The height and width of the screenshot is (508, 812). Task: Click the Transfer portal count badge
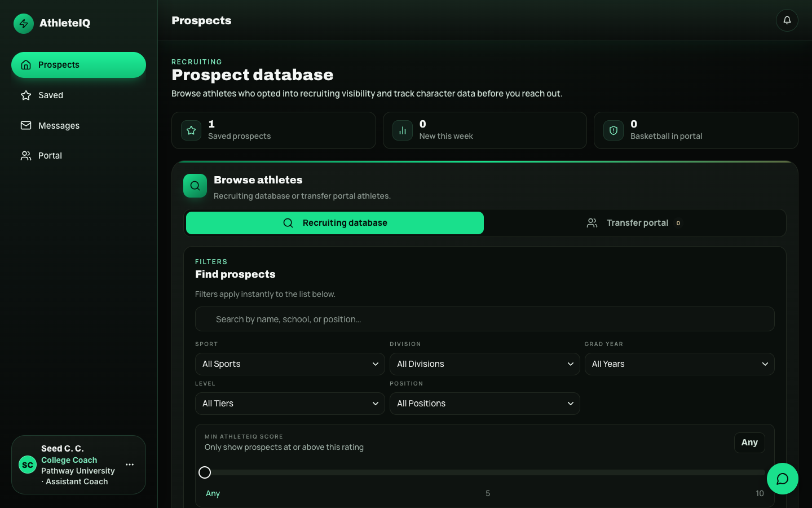point(678,223)
